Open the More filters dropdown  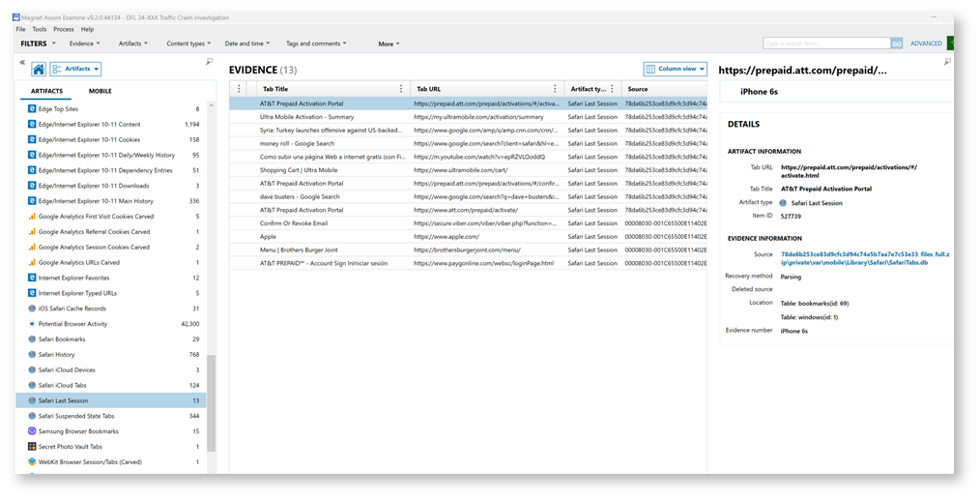point(389,44)
